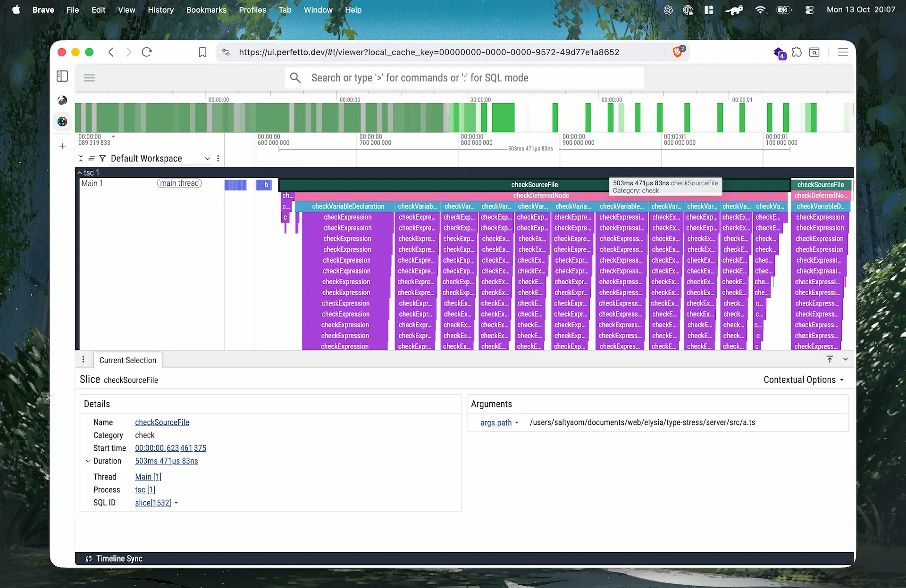Switch to the Current Selection tab
The image size is (906, 588).
[x=127, y=360]
